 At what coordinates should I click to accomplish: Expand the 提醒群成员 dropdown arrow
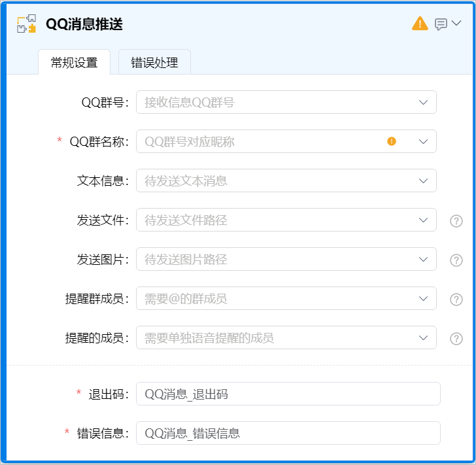423,299
